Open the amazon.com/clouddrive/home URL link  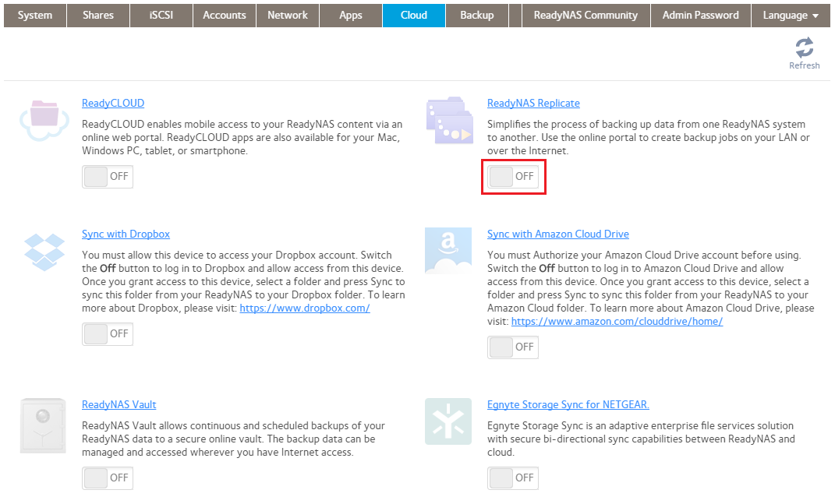(617, 322)
